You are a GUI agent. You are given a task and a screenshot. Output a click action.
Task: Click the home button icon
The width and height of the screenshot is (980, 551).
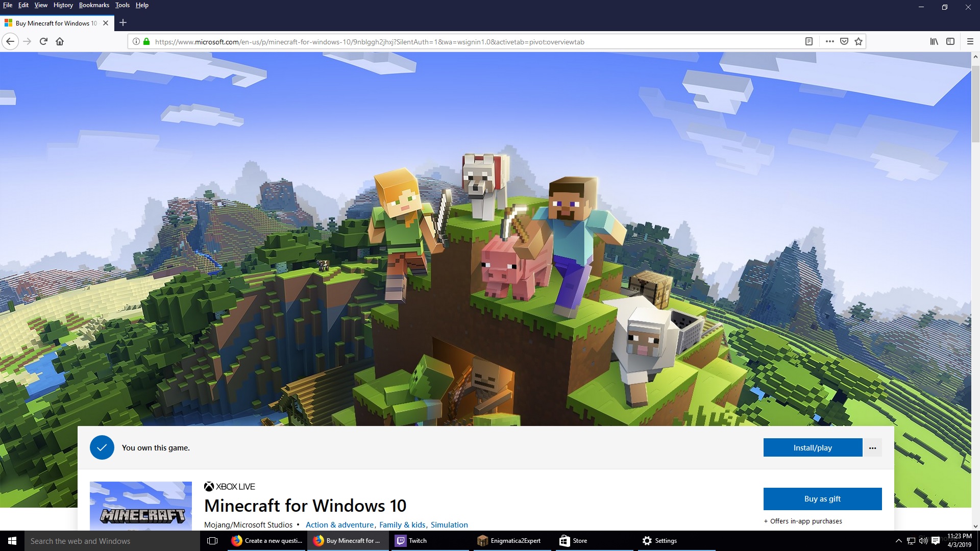(60, 41)
